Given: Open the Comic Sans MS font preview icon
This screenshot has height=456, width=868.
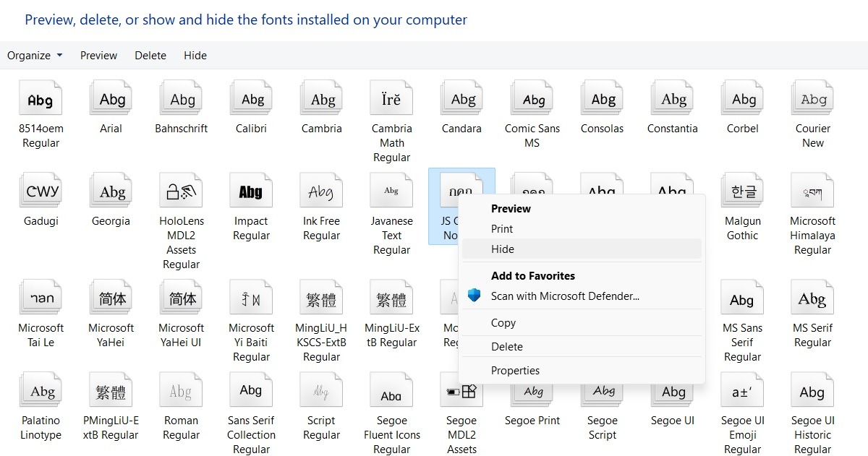Looking at the screenshot, I should [531, 98].
